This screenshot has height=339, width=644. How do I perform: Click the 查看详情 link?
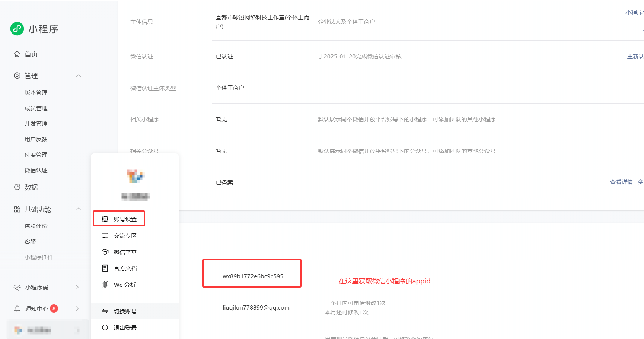621,182
